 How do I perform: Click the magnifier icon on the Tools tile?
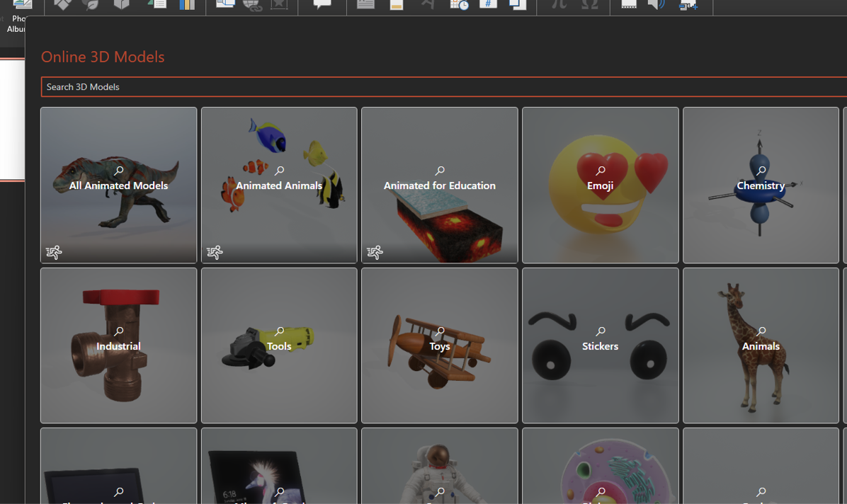tap(279, 331)
